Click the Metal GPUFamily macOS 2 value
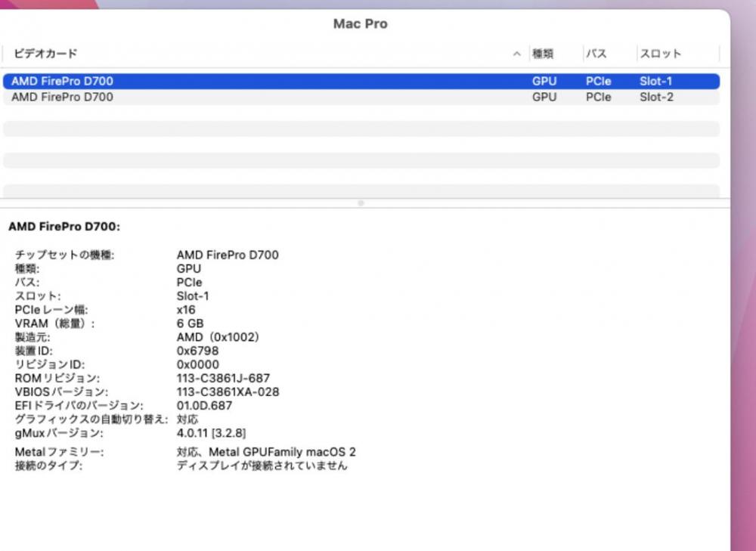 pyautogui.click(x=266, y=452)
